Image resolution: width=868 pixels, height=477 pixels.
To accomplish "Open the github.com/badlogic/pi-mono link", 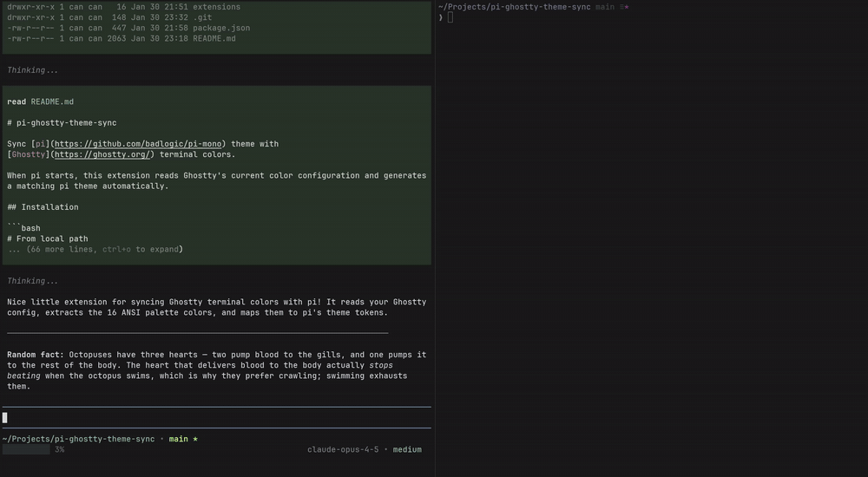I will point(138,144).
